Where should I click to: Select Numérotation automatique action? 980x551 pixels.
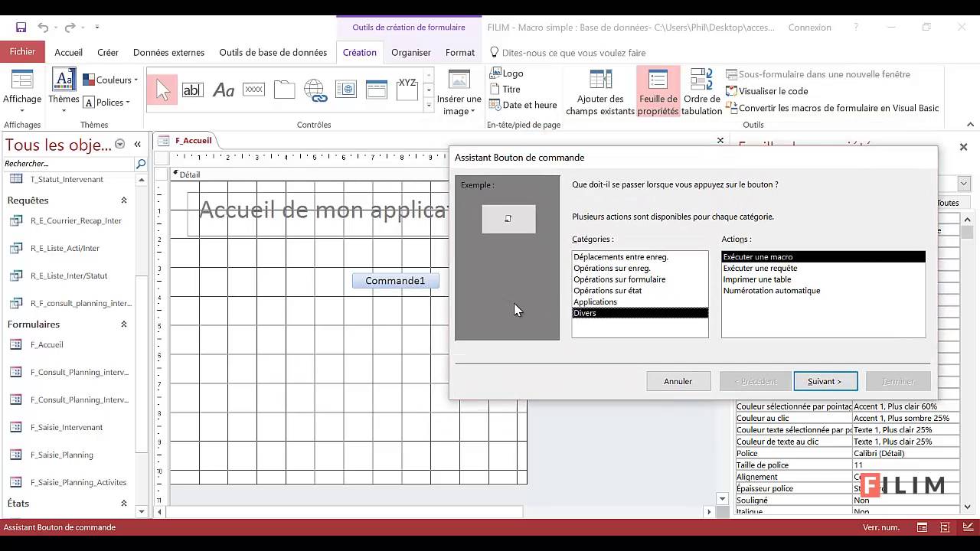point(823,291)
